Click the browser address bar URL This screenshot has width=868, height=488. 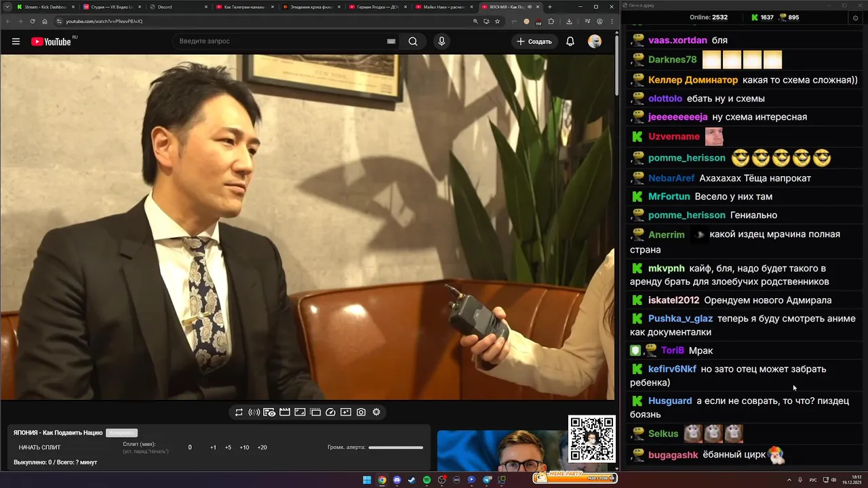[104, 21]
